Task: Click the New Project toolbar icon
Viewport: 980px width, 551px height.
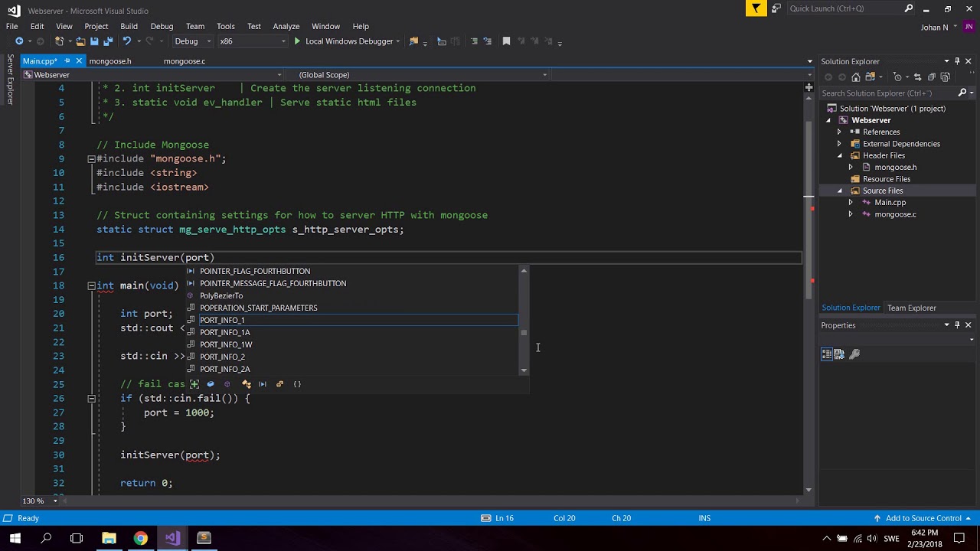Action: pos(60,41)
